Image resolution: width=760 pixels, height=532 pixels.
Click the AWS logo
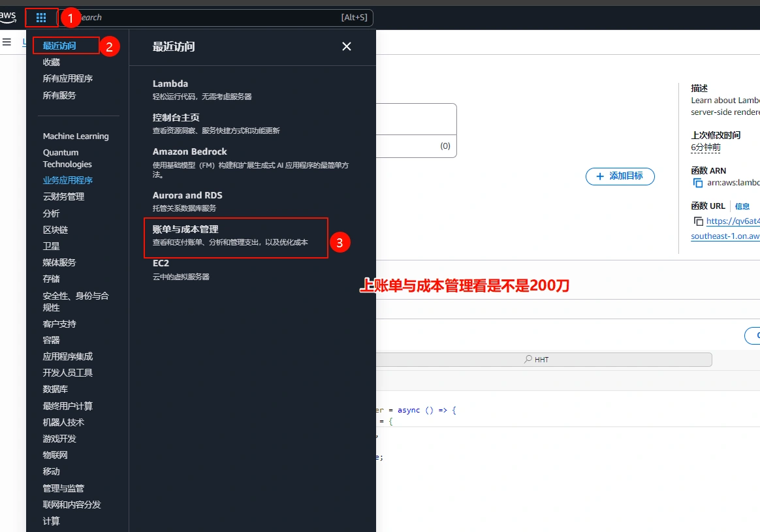coord(8,16)
